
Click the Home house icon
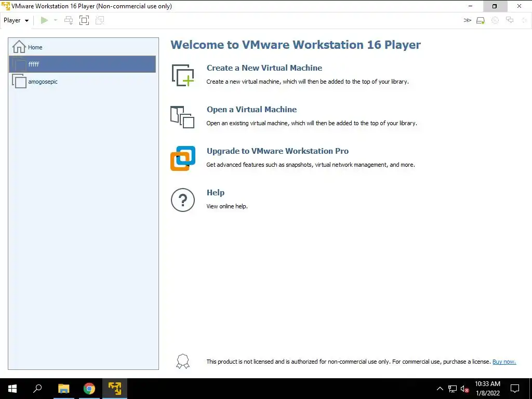tap(19, 47)
